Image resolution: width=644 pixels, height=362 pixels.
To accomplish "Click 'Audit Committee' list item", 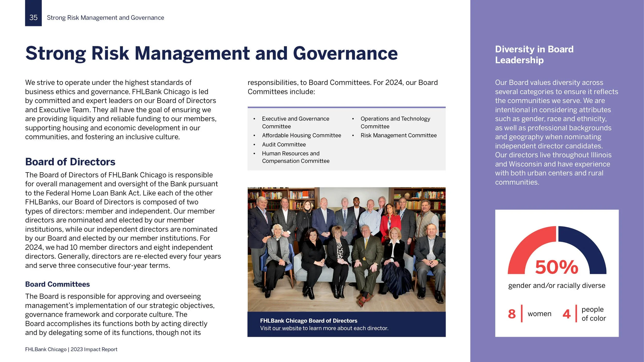I will tap(284, 144).
